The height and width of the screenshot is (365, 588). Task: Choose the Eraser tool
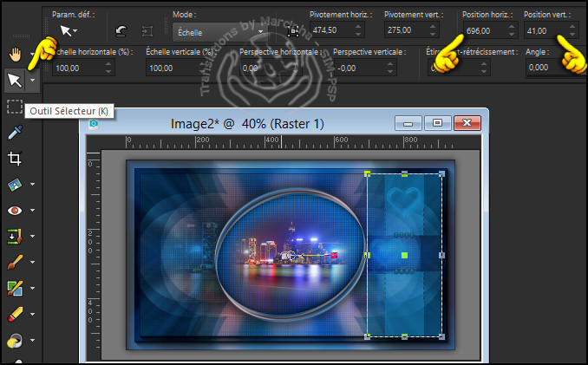(x=15, y=312)
